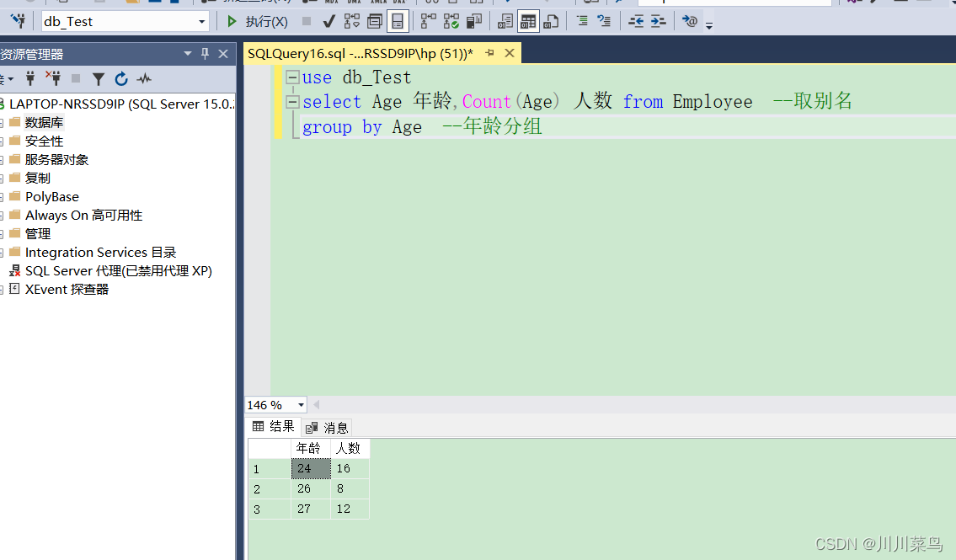Select the 管理 folder
The height and width of the screenshot is (560, 956).
38,234
